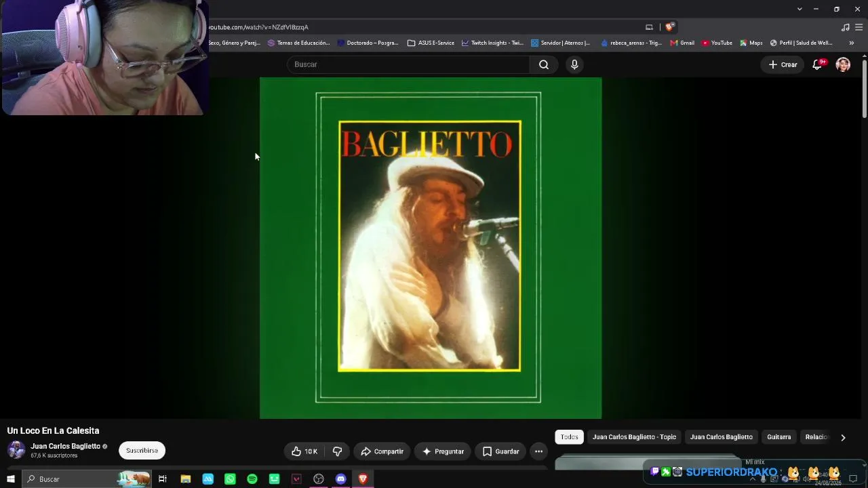Click the 67,6 K suscriptores text
This screenshot has height=488, width=868.
[x=54, y=455]
